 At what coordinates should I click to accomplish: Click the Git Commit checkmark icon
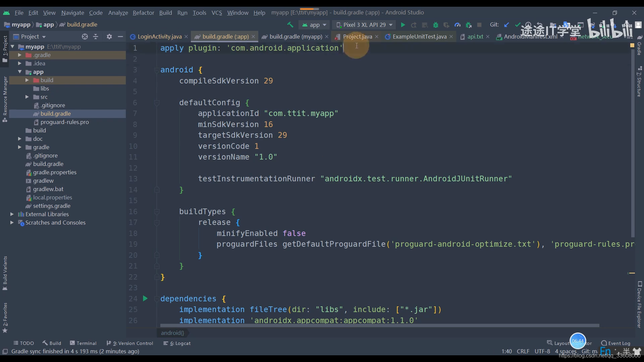click(x=518, y=25)
